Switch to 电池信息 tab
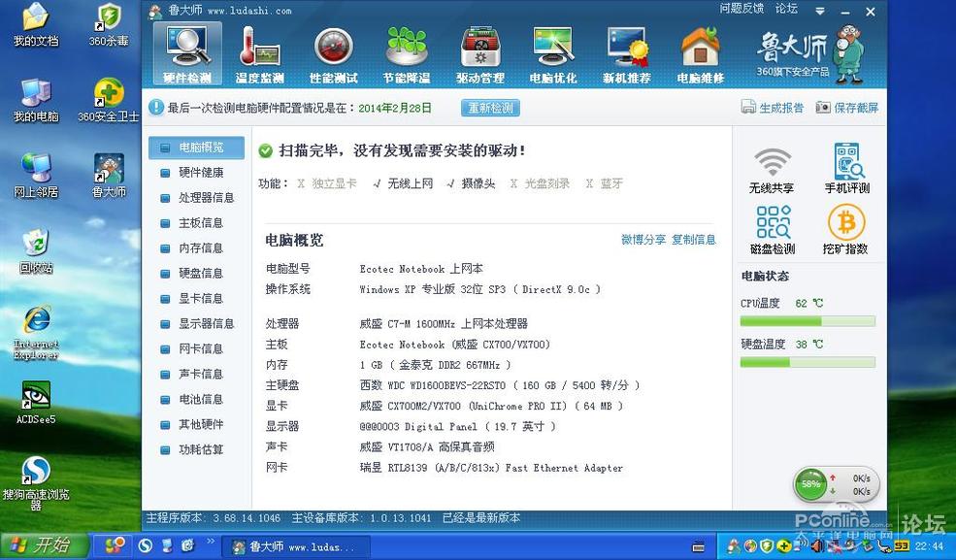Image resolution: width=956 pixels, height=560 pixels. (196, 400)
